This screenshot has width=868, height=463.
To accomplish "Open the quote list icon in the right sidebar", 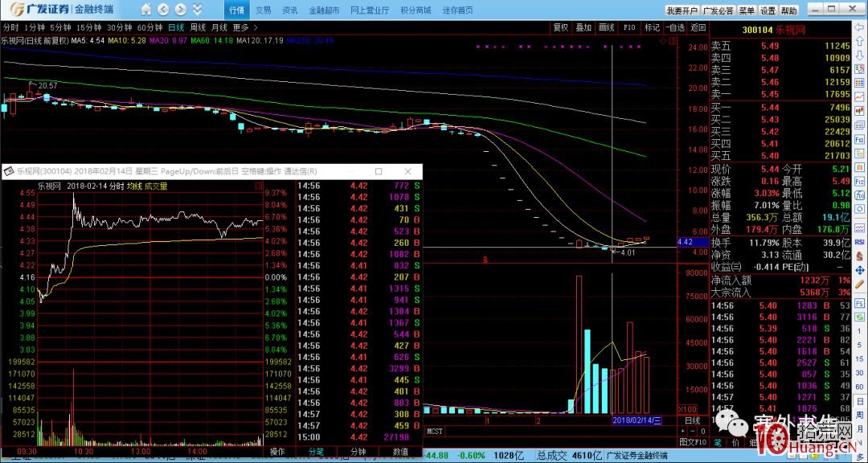I will click(860, 69).
